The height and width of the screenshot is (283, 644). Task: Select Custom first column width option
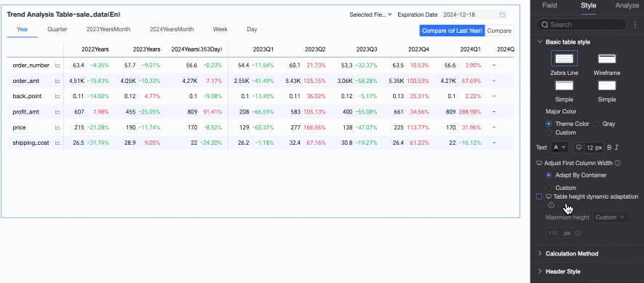tap(548, 188)
